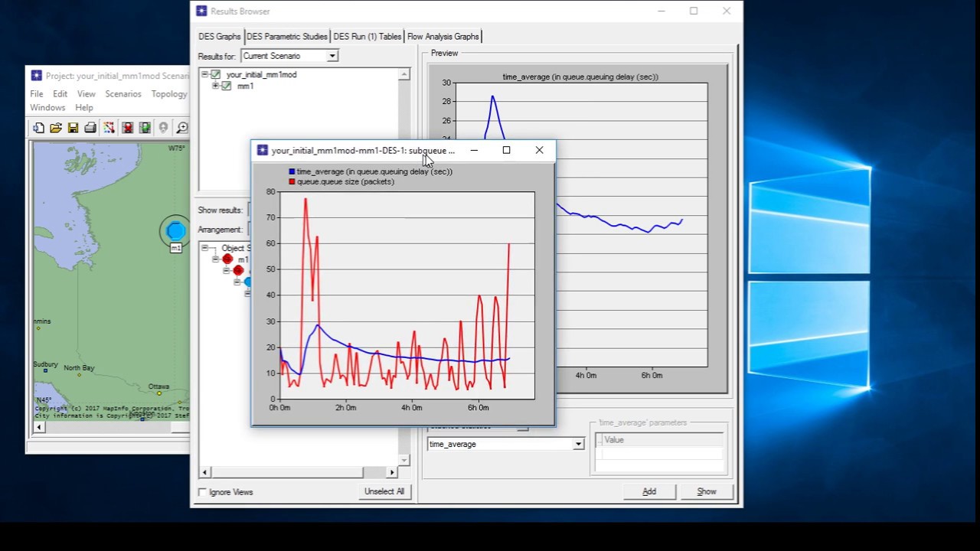Click the object tree horizontal scrollbar right arrow
This screenshot has height=551, width=980.
pos(392,472)
